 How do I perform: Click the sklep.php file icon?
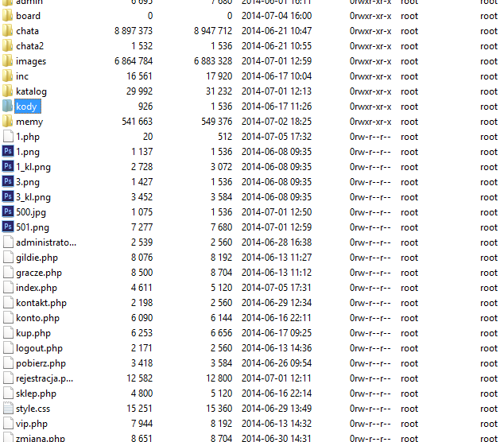tap(8, 394)
